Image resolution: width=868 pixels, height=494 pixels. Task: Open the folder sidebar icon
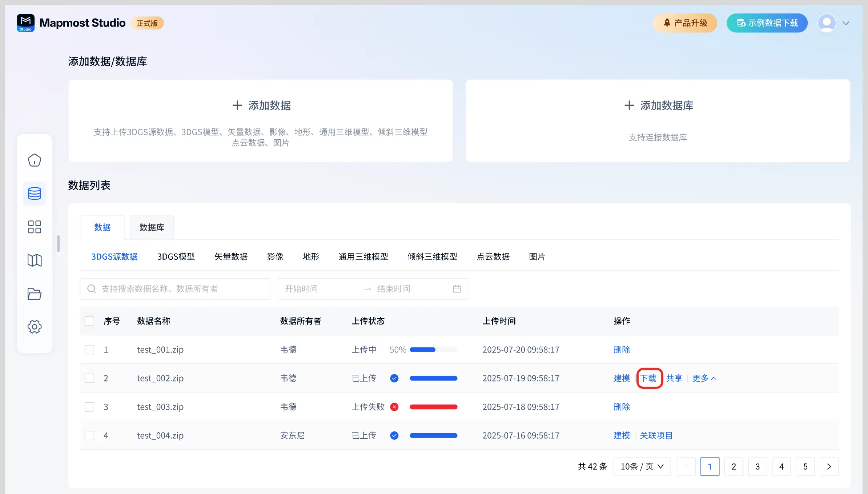coord(35,294)
